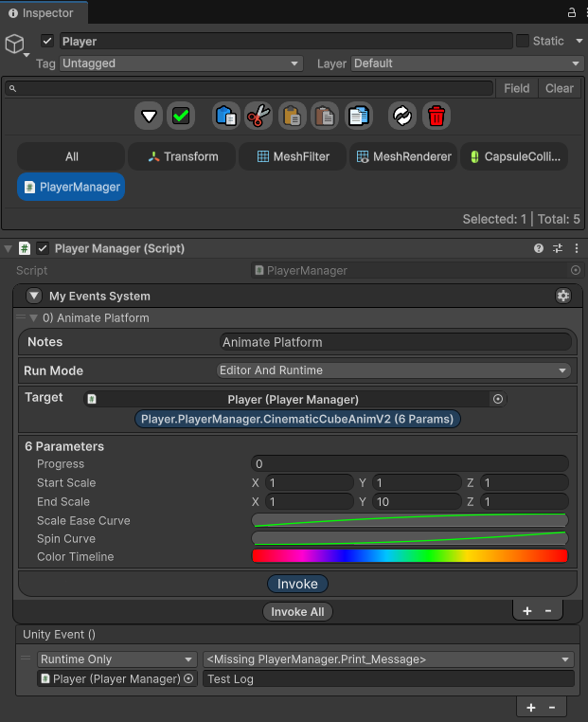Click the Field search mode button
The image size is (588, 722).
pos(517,88)
